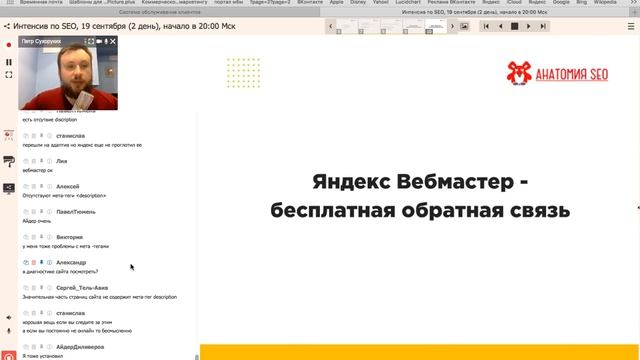Viewport: 640px width, 360px height.
Task: Click the reply icon on Александр's message
Action: 26,262
